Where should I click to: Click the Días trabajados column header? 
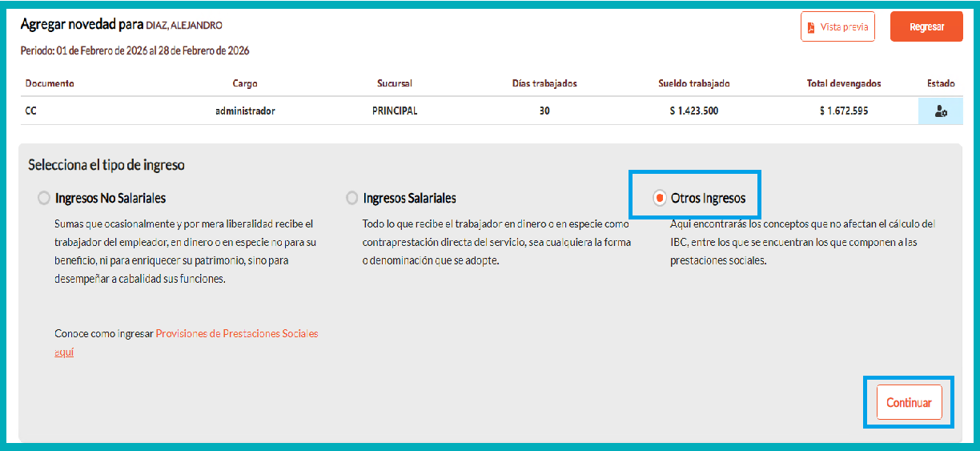[544, 83]
